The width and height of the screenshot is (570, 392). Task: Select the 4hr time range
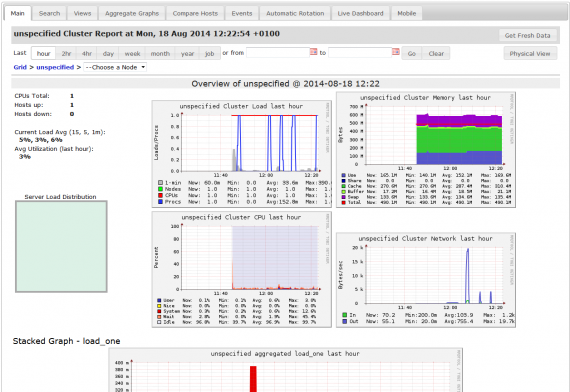point(87,53)
